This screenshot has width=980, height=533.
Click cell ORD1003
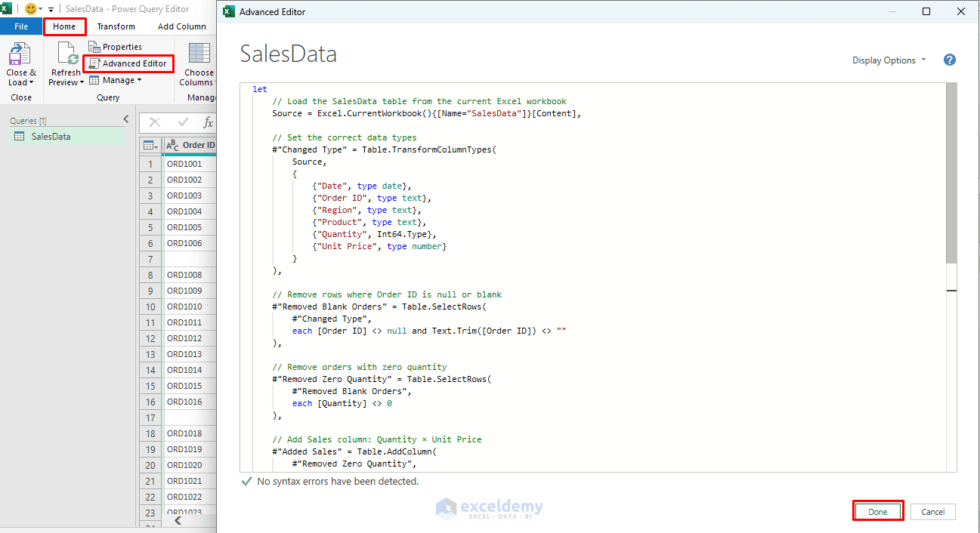coord(189,196)
